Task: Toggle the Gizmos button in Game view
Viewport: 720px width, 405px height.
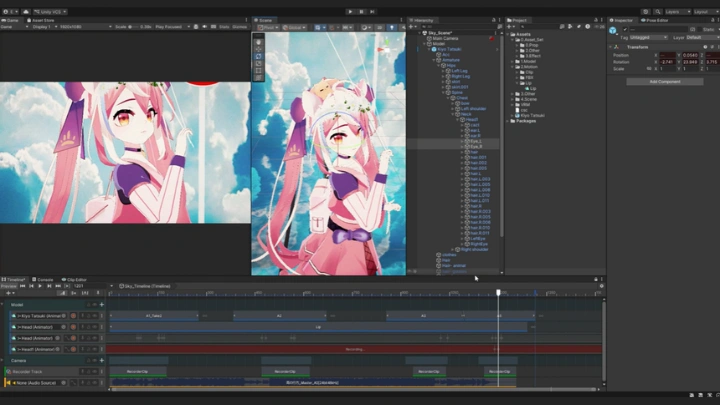Action: coord(239,27)
